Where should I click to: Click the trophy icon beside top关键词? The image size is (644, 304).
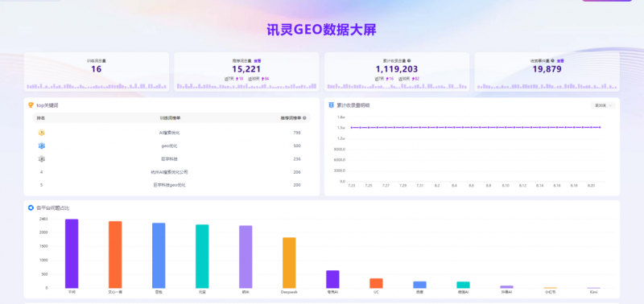click(31, 105)
